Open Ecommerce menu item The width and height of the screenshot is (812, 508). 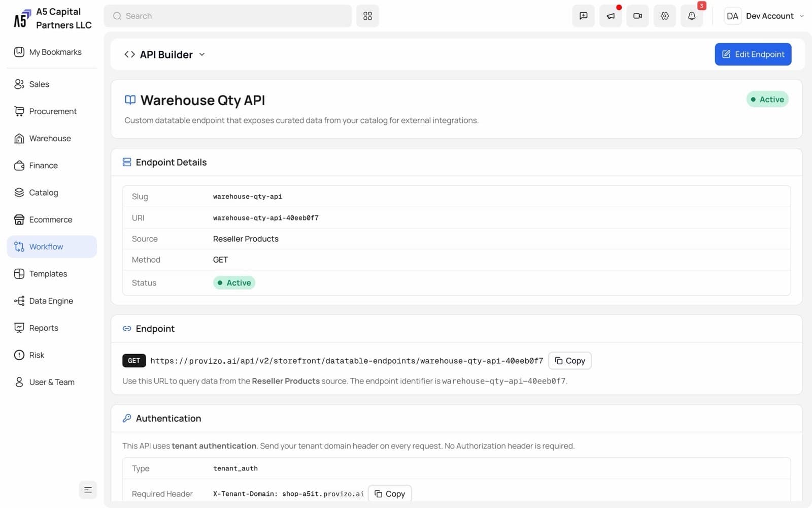pos(52,219)
